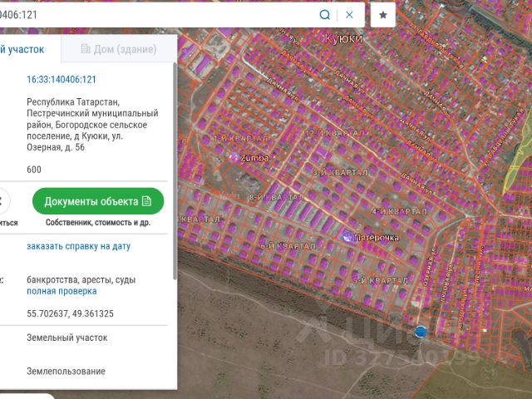Open заказать справку на дату link
The width and height of the screenshot is (532, 399).
(x=79, y=246)
